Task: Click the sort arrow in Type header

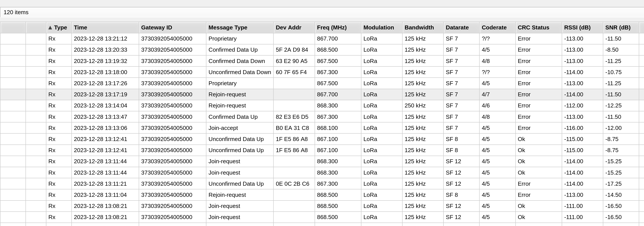Action: 50,27
